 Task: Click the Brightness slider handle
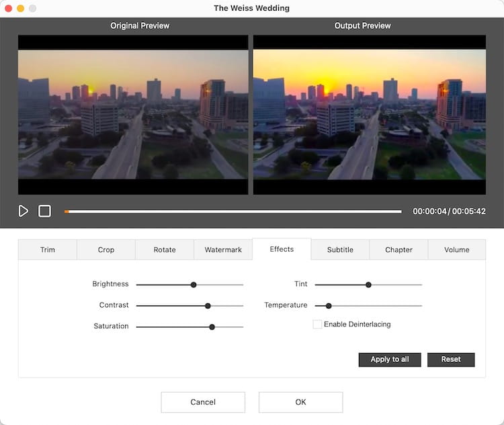click(x=194, y=285)
